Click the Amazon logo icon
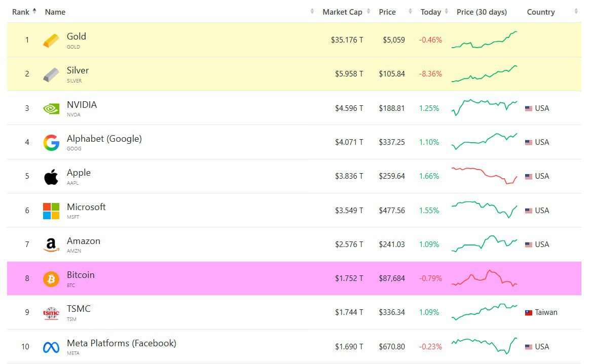 tap(51, 246)
